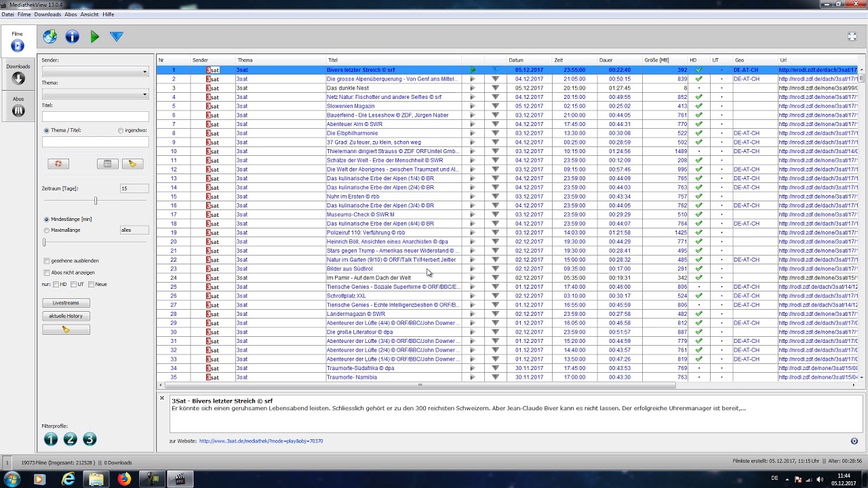Enable 'gesehene ausblenden' checkbox
The width and height of the screenshot is (868, 488).
click(47, 261)
